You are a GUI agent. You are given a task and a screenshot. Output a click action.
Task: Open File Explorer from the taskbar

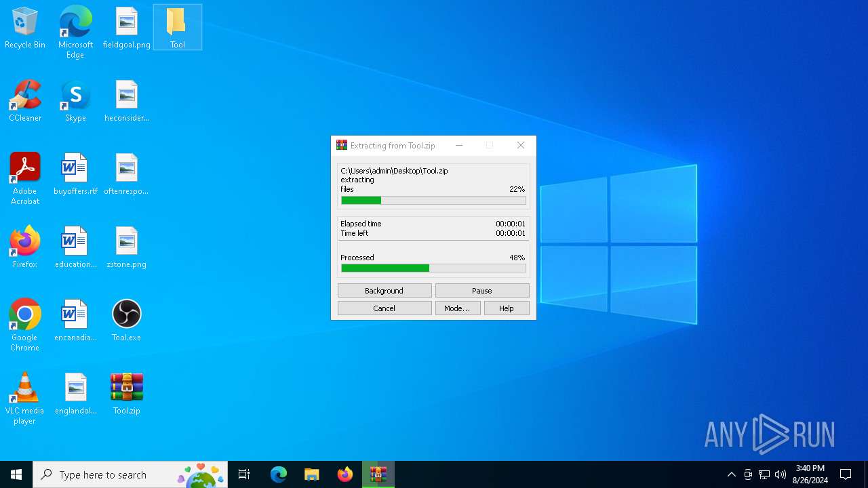pyautogui.click(x=312, y=474)
